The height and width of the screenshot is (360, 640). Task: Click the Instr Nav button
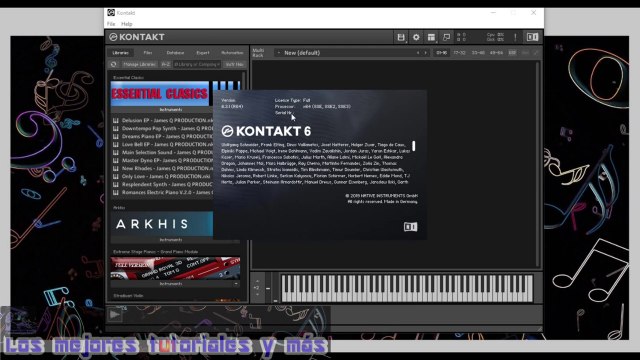[234, 64]
